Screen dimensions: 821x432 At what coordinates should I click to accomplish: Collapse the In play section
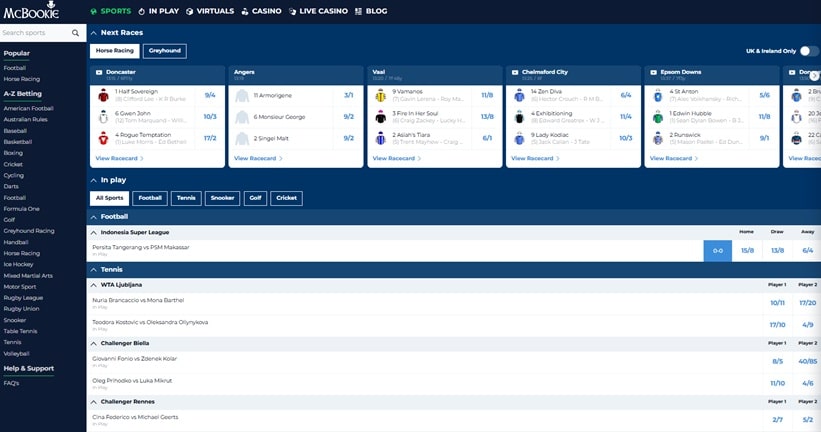pyautogui.click(x=93, y=180)
